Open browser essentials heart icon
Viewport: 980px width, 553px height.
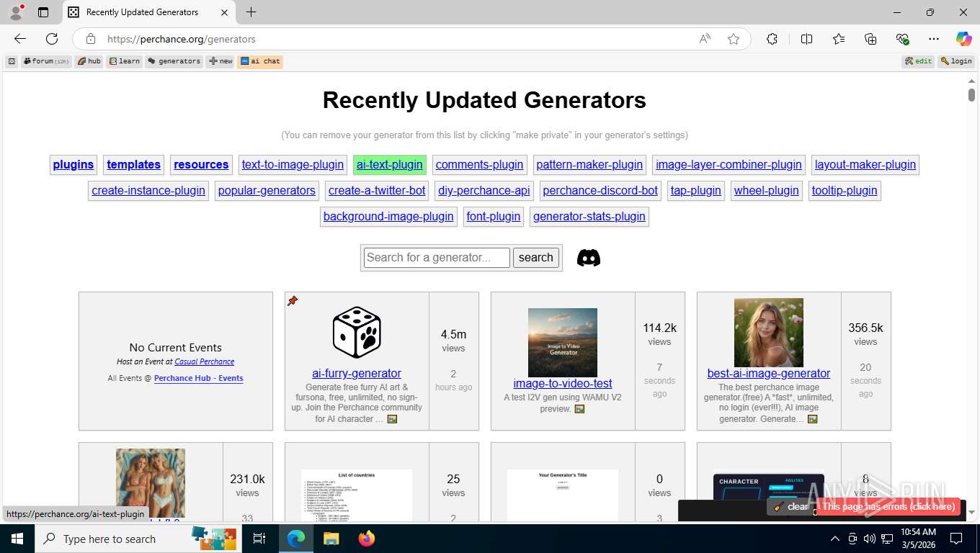coord(902,39)
